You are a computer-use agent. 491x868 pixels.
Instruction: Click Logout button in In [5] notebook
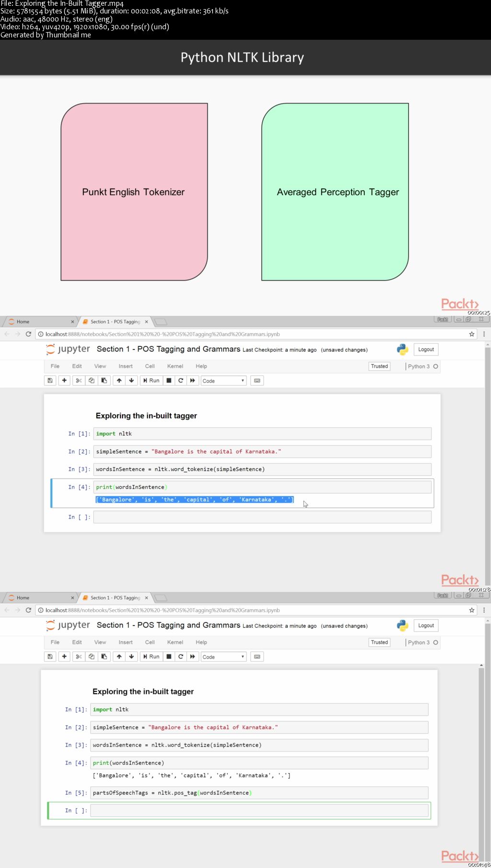point(426,625)
